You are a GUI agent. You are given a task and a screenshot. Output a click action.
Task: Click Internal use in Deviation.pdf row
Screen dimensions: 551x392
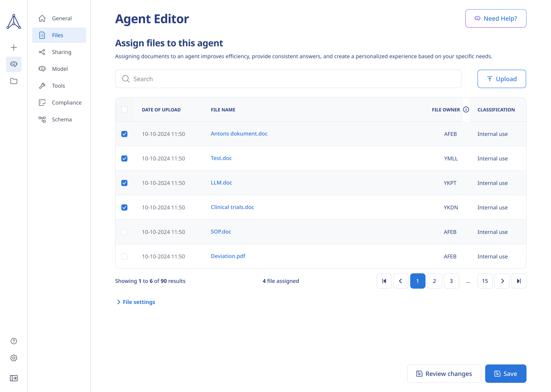(492, 256)
